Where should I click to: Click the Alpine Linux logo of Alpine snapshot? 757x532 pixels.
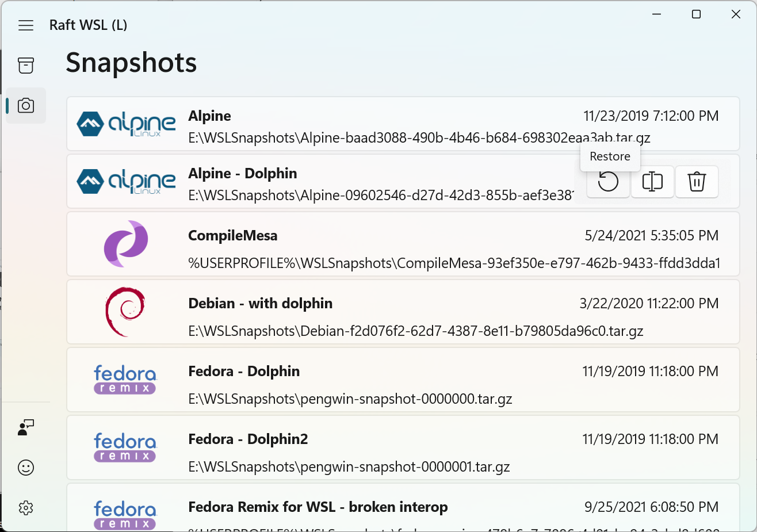pos(127,124)
